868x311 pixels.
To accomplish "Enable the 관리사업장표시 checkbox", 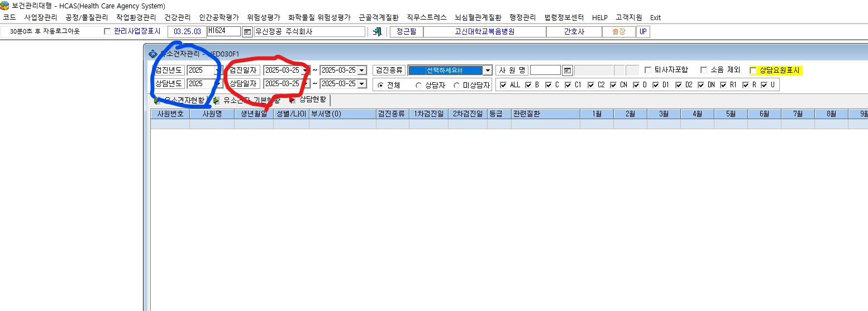I will (x=107, y=32).
